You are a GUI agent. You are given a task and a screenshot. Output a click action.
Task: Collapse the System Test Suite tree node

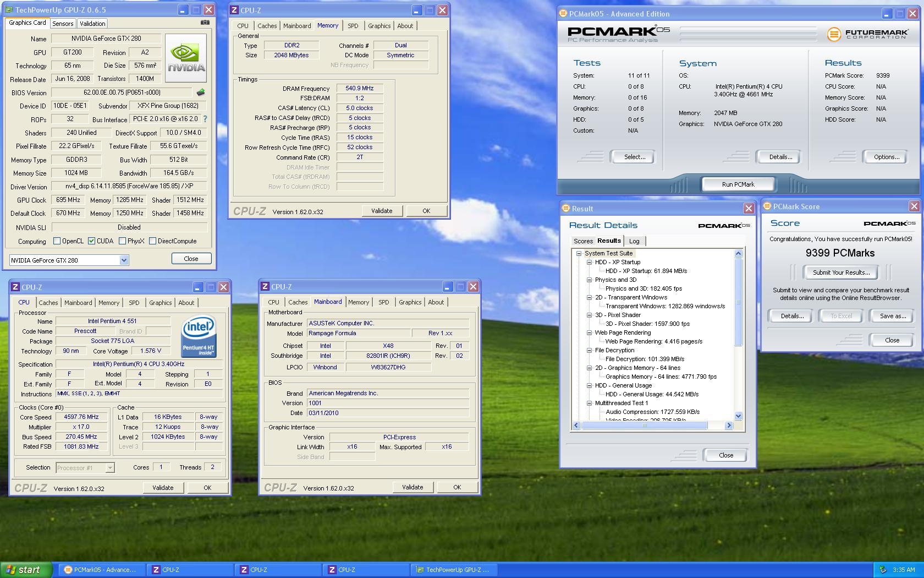point(579,253)
